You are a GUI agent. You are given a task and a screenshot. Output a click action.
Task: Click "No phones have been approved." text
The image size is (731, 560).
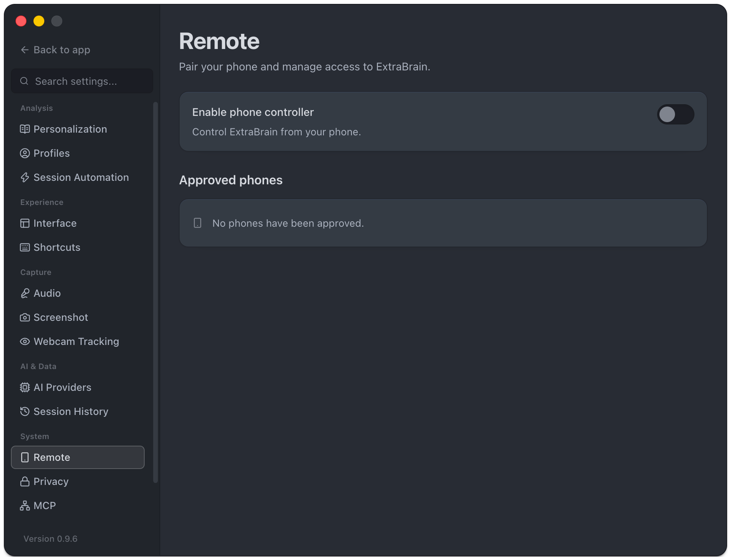pos(288,223)
